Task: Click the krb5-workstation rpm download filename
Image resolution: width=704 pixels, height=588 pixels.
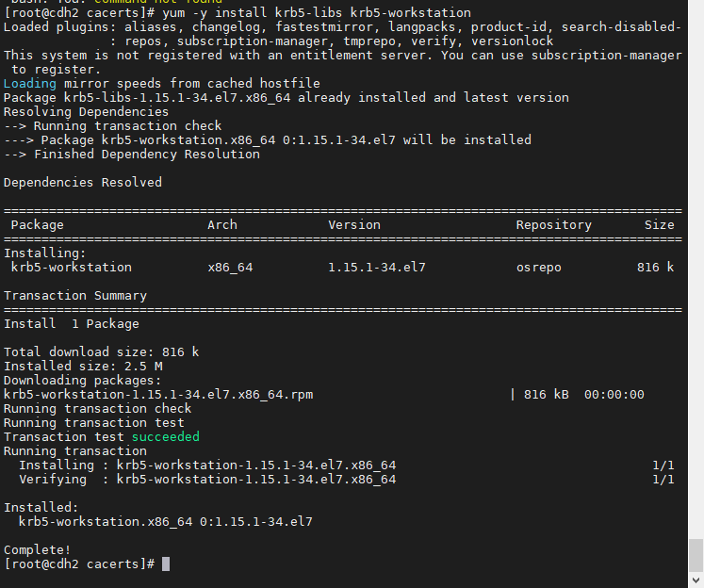Action: pyautogui.click(x=158, y=395)
